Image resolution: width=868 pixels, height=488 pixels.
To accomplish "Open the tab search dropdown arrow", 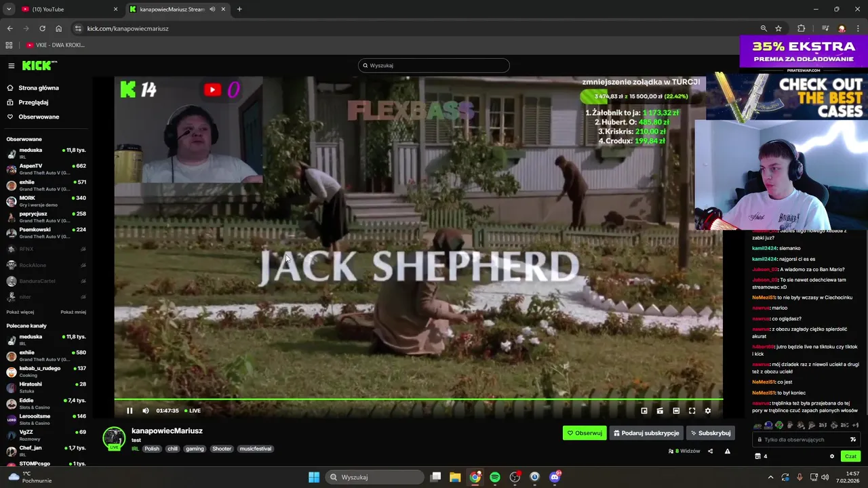I will click(x=9, y=9).
